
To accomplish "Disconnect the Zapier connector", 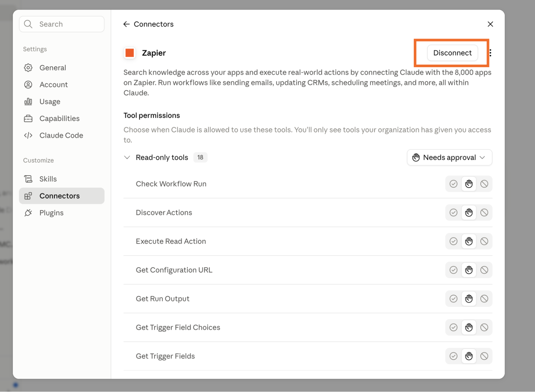I will (x=452, y=53).
